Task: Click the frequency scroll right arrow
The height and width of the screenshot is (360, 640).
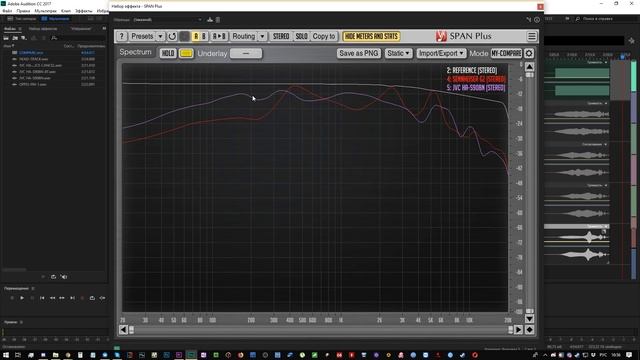Action: pos(518,329)
